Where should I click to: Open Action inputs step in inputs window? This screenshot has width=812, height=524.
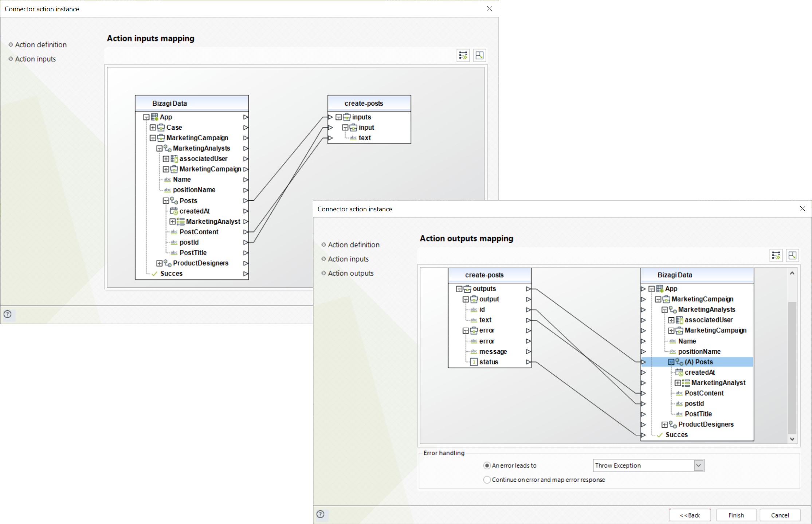(35, 59)
